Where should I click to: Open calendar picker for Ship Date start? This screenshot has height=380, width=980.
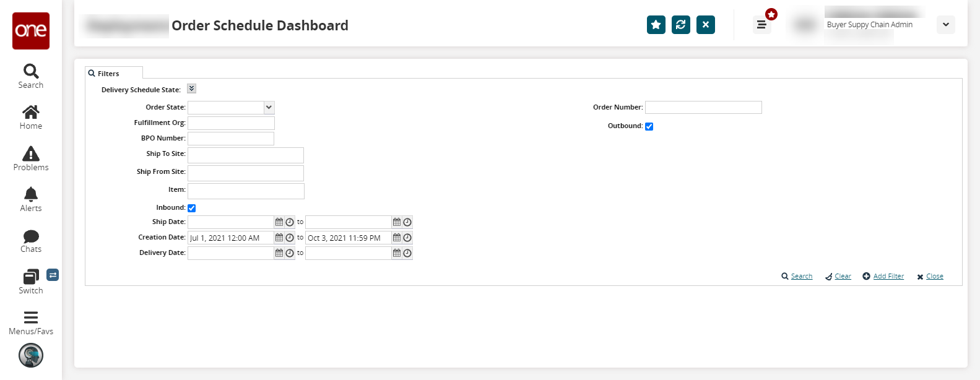(279, 222)
